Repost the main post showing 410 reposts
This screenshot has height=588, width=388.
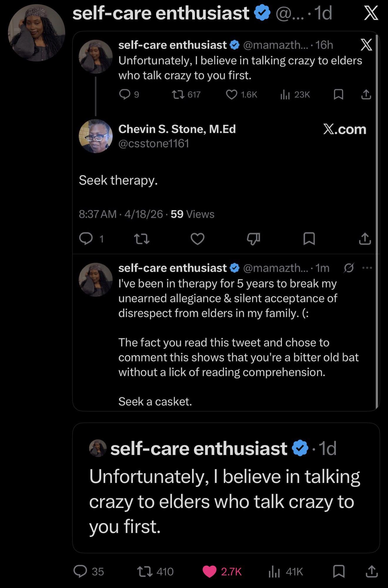(x=145, y=572)
